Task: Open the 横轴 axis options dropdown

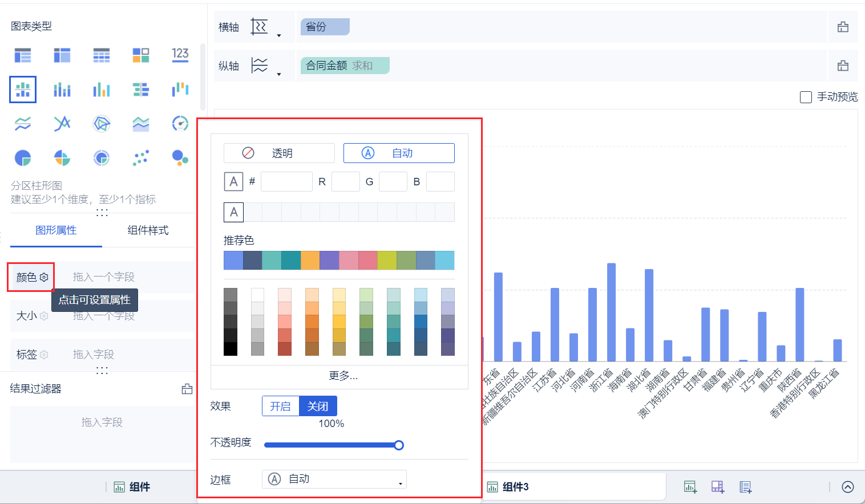Action: [279, 35]
